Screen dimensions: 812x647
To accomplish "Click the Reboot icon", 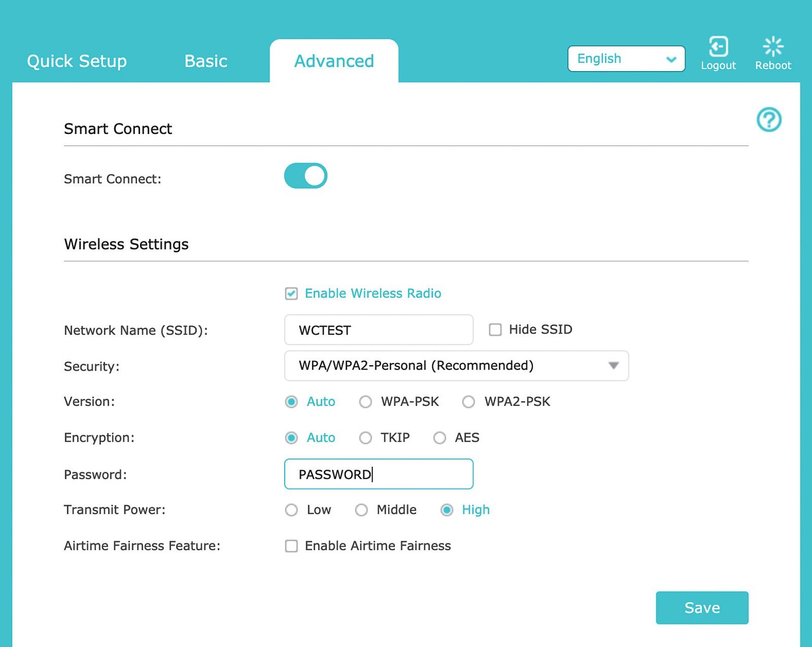I will pos(773,46).
